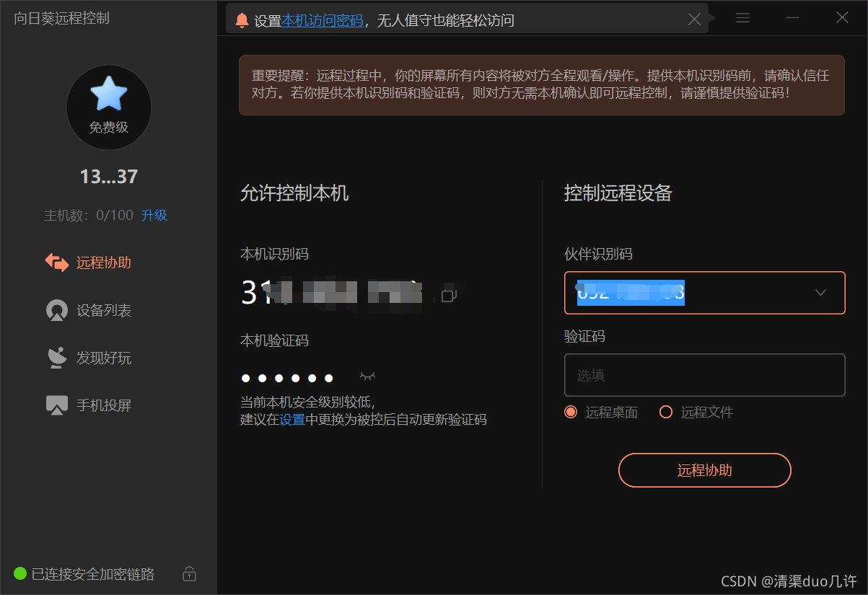This screenshot has height=595, width=868.
Task: Click the 允许控制本机 heading
Action: tap(294, 193)
